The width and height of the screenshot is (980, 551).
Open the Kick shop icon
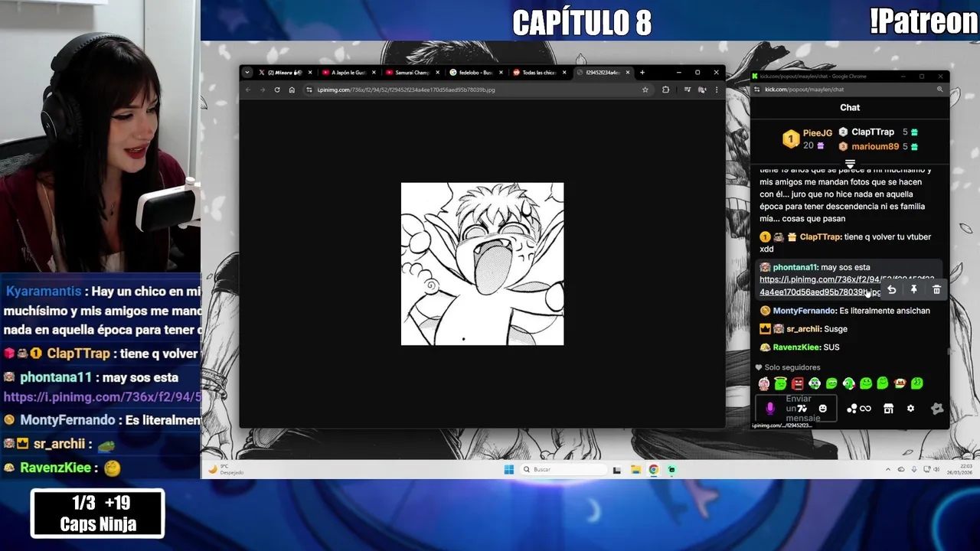pos(888,409)
